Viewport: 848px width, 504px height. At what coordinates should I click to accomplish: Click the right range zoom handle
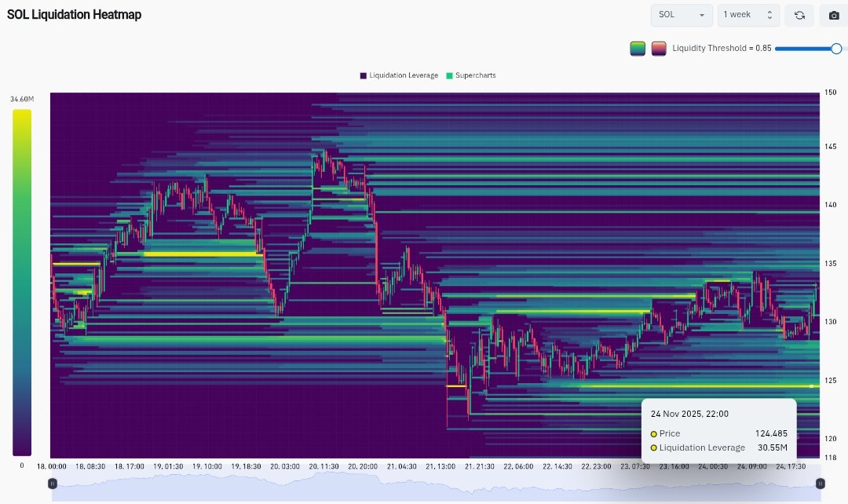click(821, 483)
